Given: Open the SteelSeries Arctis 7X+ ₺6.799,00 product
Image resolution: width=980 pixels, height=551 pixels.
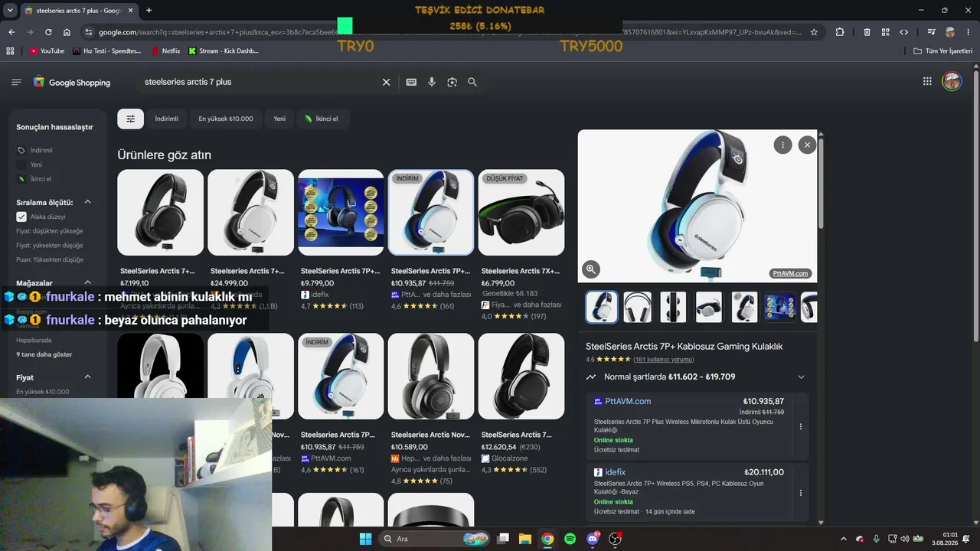Looking at the screenshot, I should (x=521, y=245).
